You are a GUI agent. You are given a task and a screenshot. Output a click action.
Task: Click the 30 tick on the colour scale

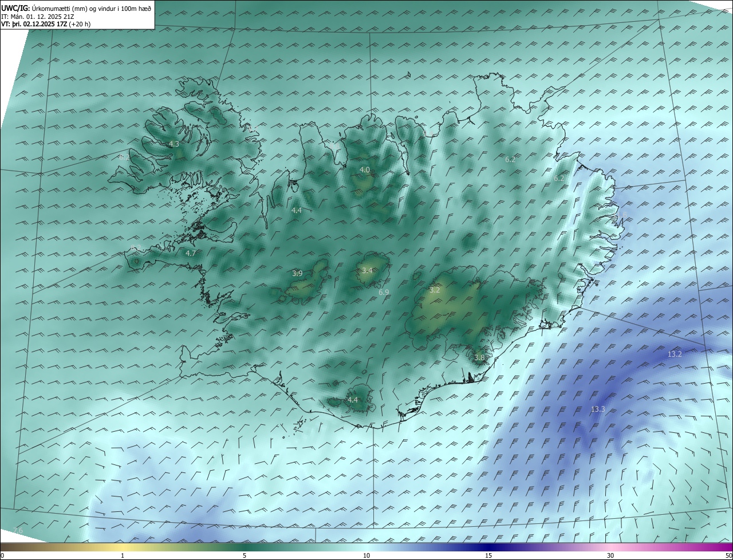610,555
